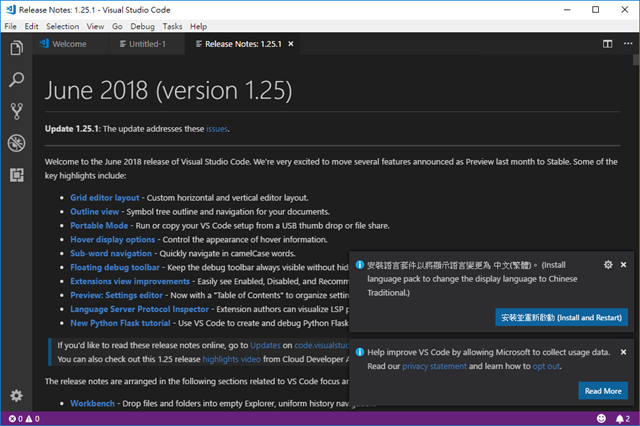Screen dimensions: 640x426
Task: Open the New Python Flask tutorial link
Action: [120, 323]
